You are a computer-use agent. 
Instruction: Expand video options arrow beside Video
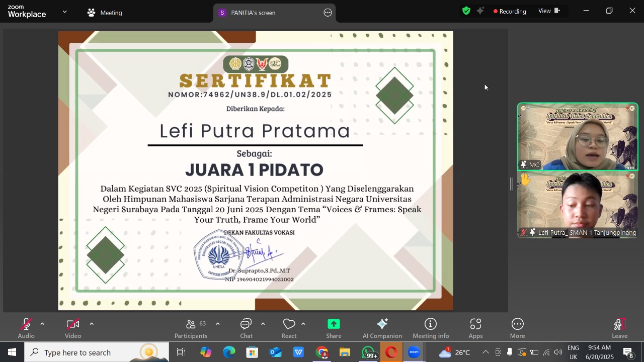click(92, 324)
